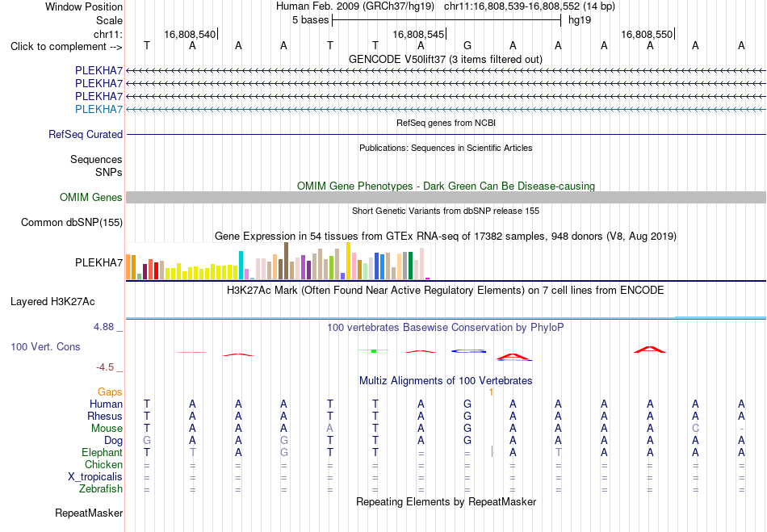This screenshot has height=532, width=767.
Task: Click the green conservation mark in PhyloP track
Action: point(374,350)
